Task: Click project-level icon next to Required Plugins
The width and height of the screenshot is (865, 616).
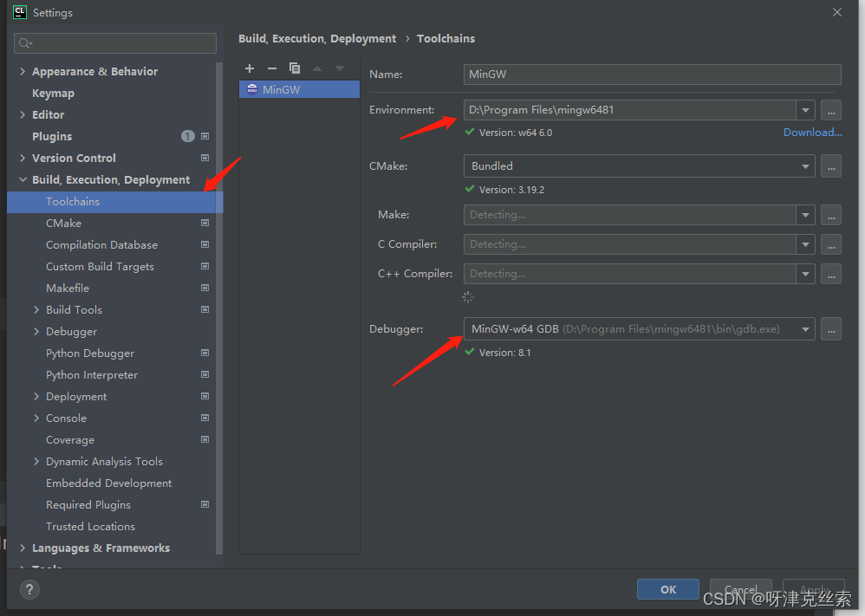Action: coord(205,504)
